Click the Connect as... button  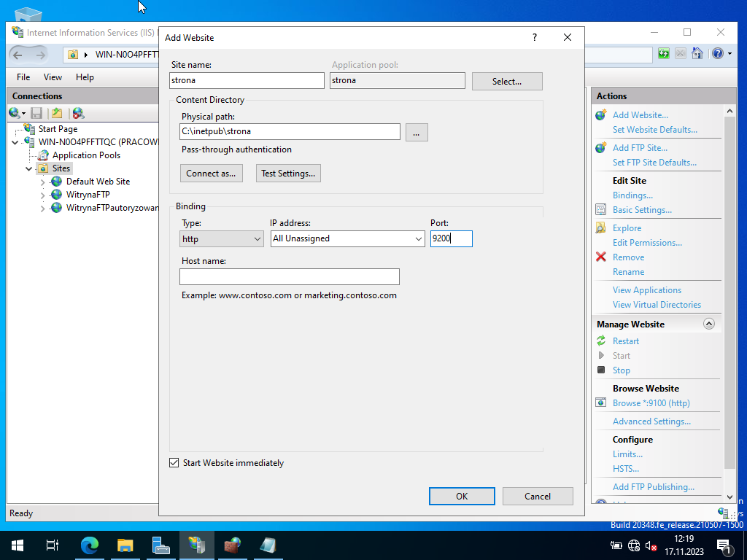tap(211, 174)
